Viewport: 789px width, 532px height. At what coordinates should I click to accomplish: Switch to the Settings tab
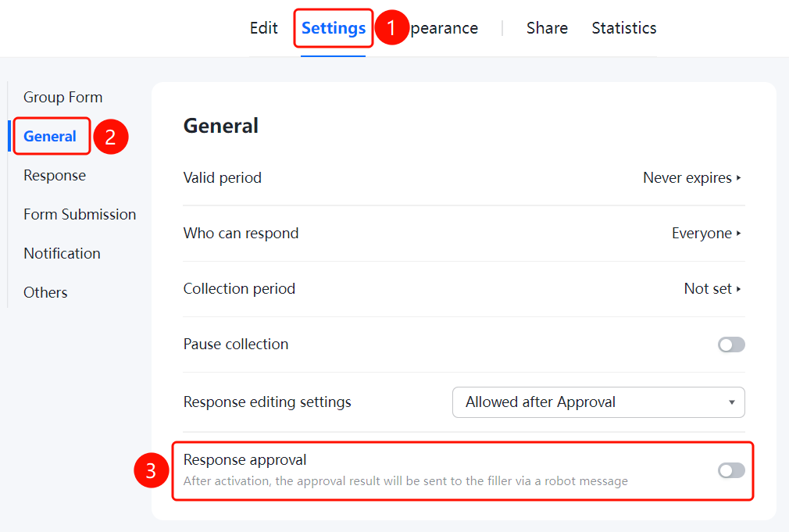pyautogui.click(x=333, y=28)
